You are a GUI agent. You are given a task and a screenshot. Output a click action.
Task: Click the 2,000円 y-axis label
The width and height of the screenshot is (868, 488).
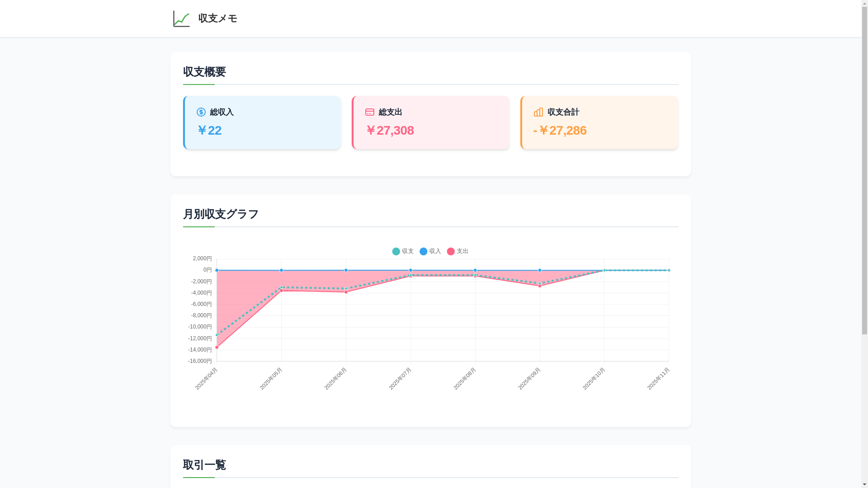tap(203, 258)
